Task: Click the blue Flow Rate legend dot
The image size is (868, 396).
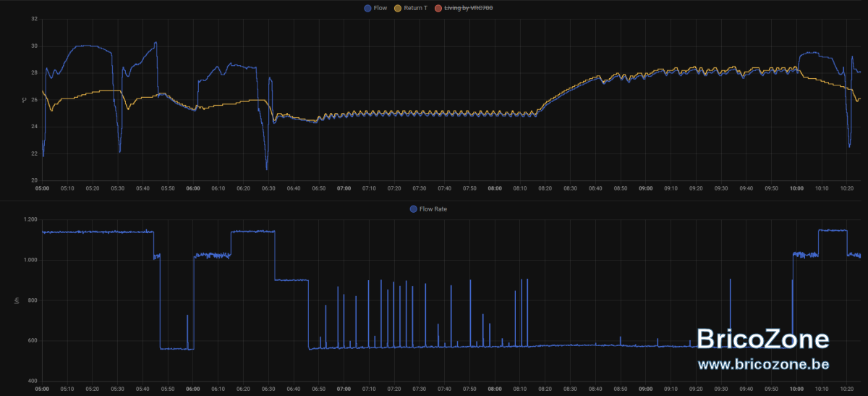Action: point(413,208)
